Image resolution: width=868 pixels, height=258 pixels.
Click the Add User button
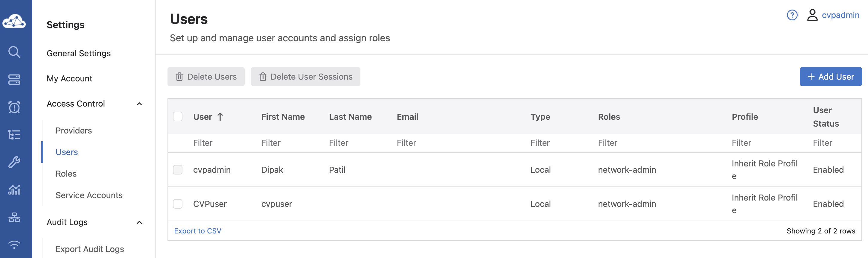pos(830,77)
